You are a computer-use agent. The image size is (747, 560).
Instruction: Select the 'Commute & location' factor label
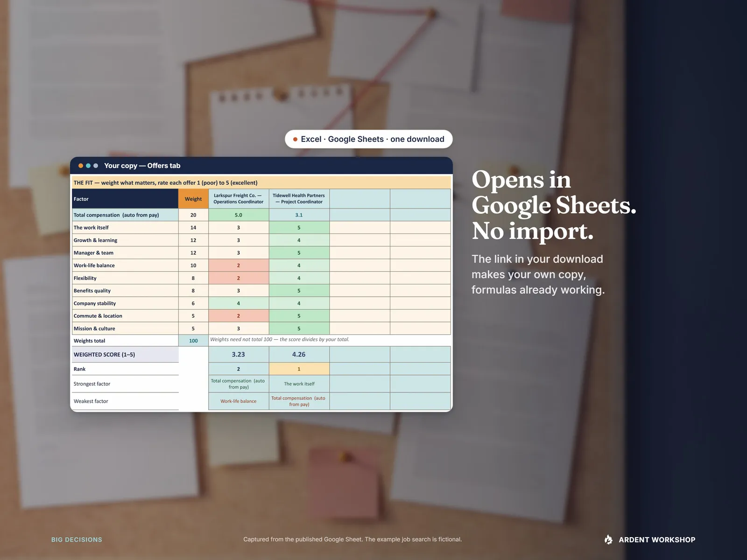(x=125, y=316)
